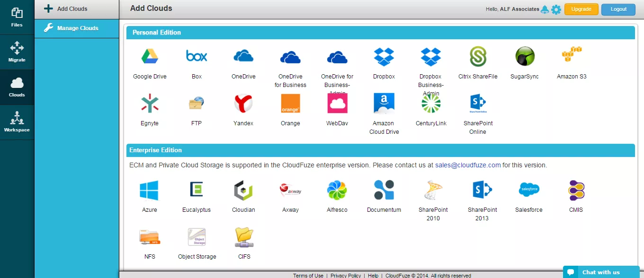Select the NFS storage icon
This screenshot has width=644, height=278.
point(150,237)
